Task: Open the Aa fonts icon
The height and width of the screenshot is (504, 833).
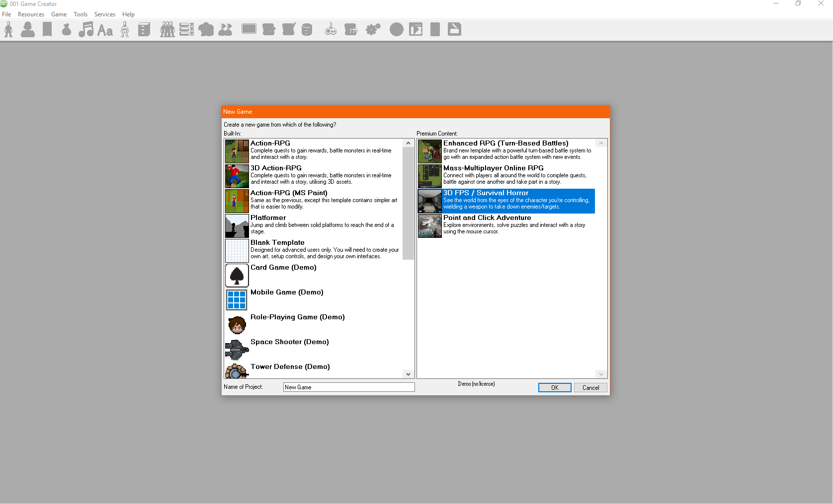Action: tap(105, 31)
